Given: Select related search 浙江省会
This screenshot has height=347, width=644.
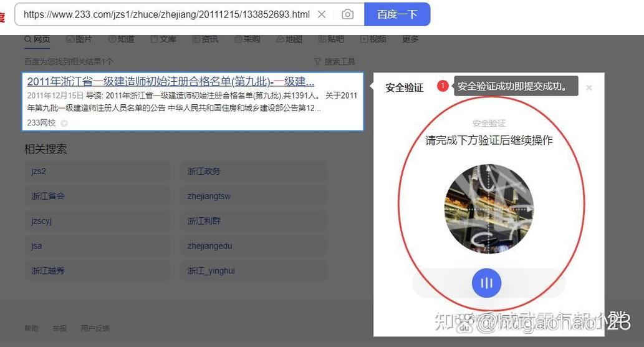Looking at the screenshot, I should 98,196.
